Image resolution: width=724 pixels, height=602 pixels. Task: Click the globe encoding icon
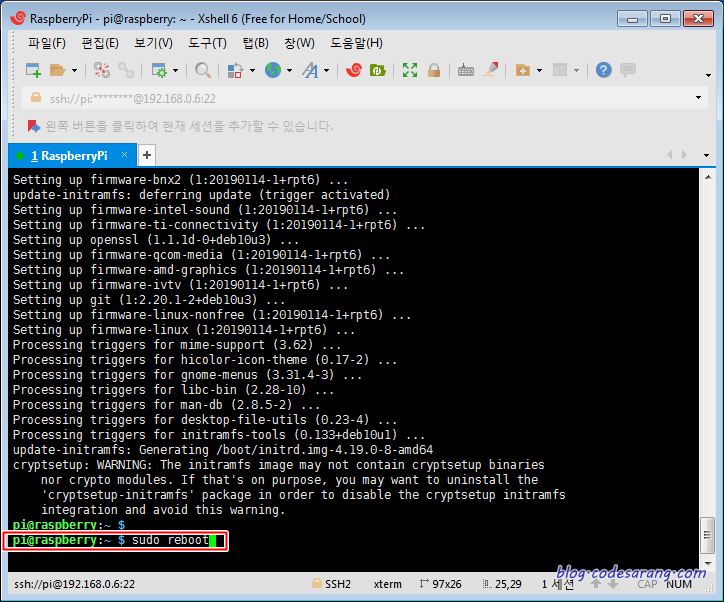click(x=273, y=70)
